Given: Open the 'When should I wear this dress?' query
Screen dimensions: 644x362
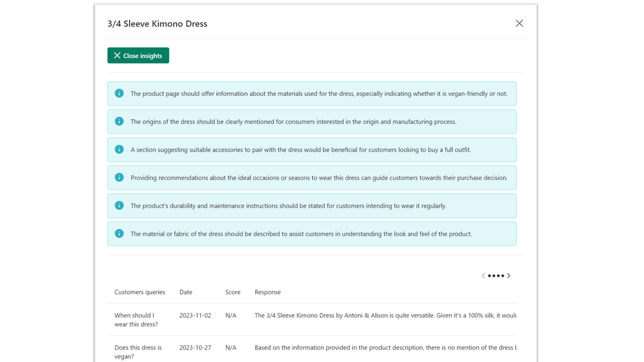Looking at the screenshot, I should 136,320.
